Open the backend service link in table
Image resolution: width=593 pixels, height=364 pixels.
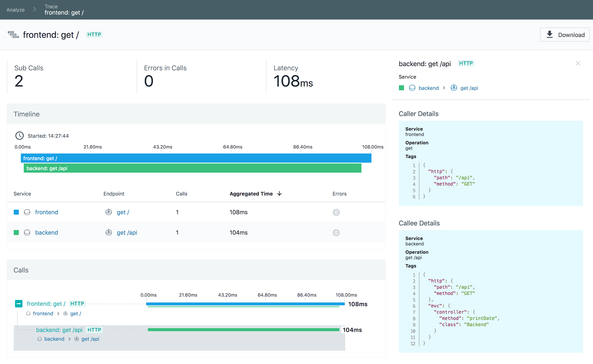click(x=46, y=232)
